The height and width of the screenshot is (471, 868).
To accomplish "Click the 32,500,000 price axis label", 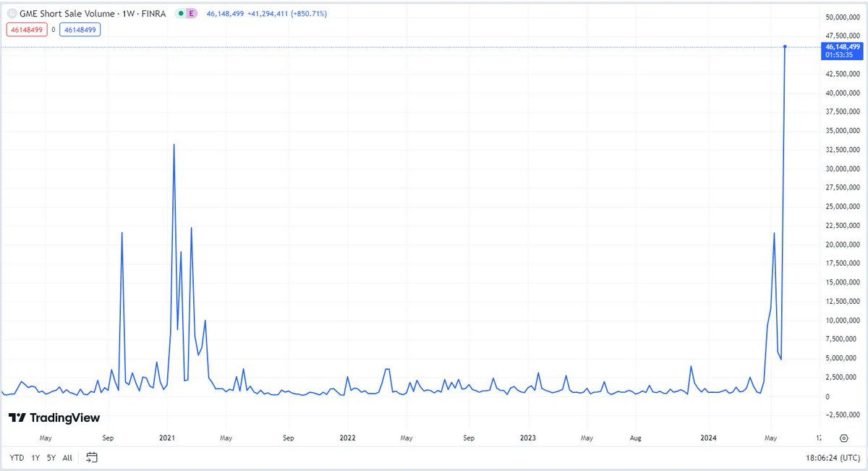I will click(842, 150).
